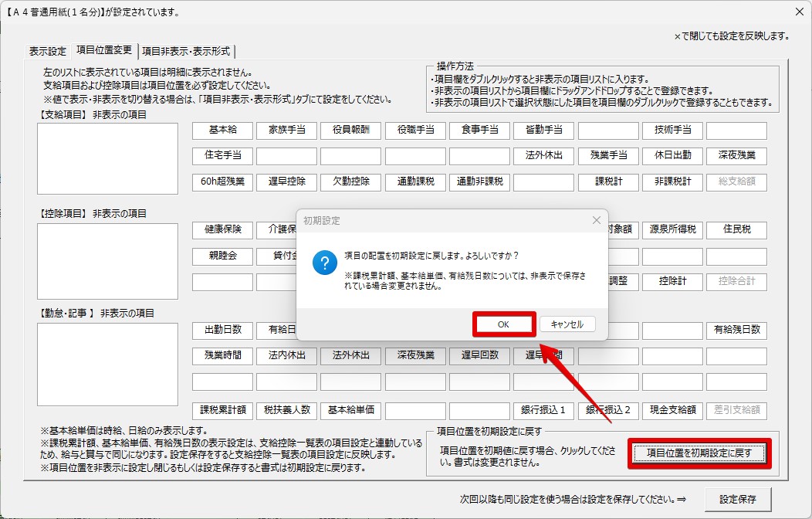
Task: Click the 基本給 item cell
Action: 222,131
